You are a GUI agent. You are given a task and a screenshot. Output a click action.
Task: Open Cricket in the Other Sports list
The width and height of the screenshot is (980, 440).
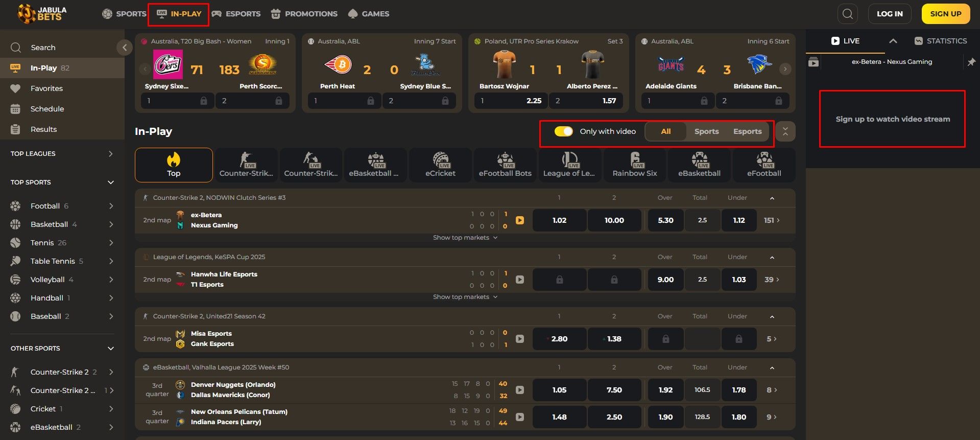coord(62,409)
